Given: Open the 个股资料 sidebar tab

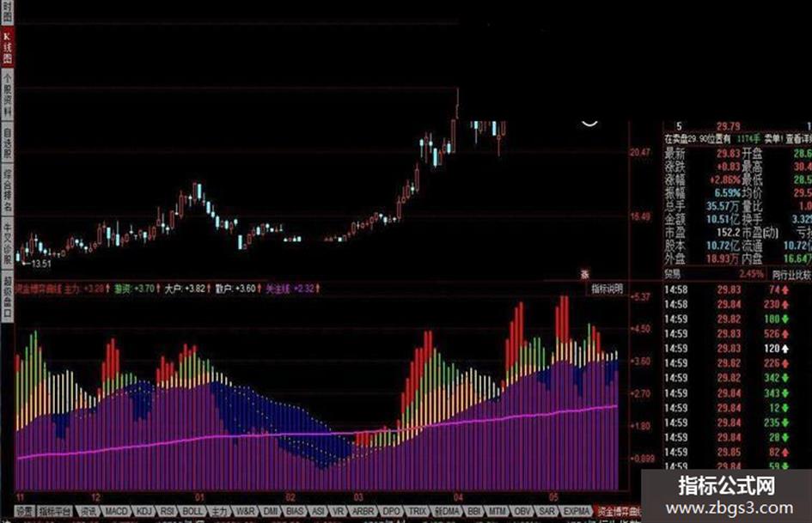Looking at the screenshot, I should 7,94.
